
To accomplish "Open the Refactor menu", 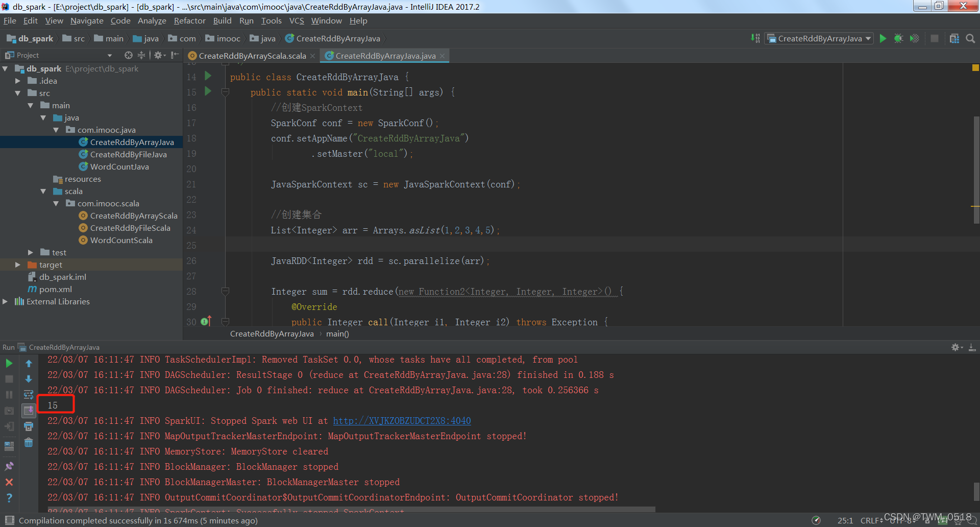I will (x=189, y=21).
